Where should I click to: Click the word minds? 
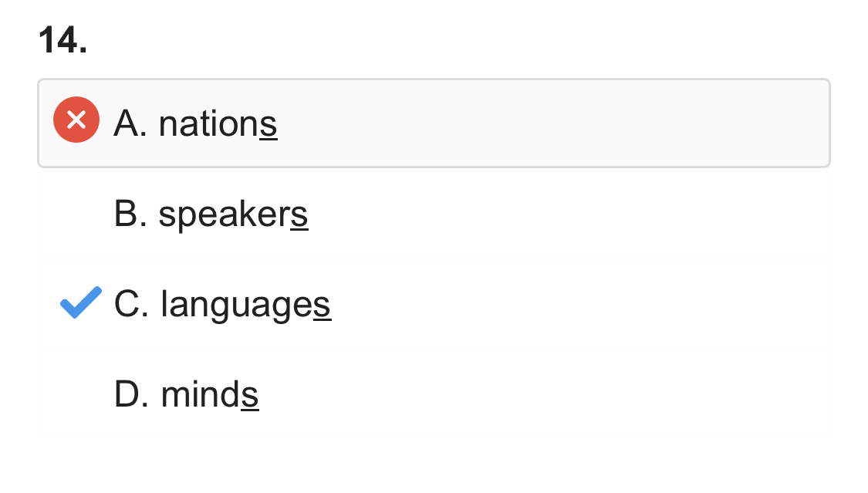[x=209, y=395]
